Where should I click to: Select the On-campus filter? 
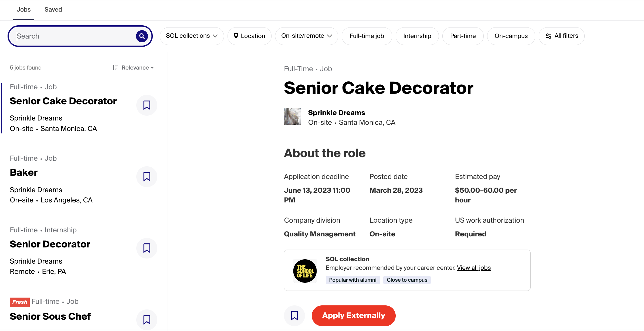pos(511,36)
